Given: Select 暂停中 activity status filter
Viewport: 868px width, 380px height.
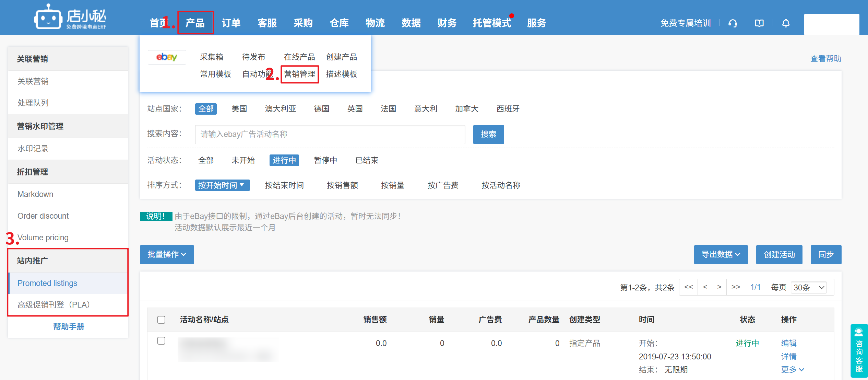Looking at the screenshot, I should [x=325, y=160].
